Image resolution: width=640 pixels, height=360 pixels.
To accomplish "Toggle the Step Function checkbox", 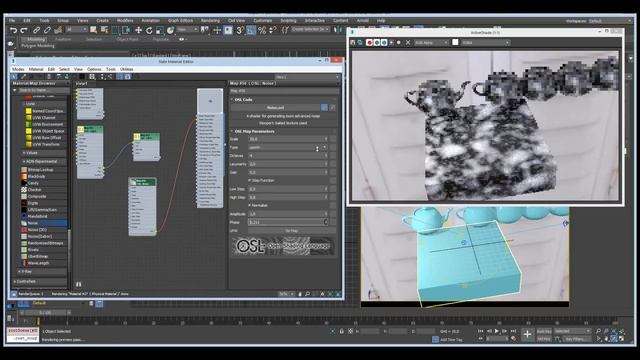I will point(250,180).
